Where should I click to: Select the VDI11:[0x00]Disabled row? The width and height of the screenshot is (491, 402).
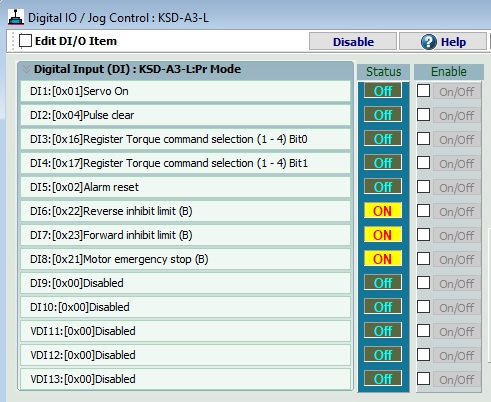pos(185,331)
